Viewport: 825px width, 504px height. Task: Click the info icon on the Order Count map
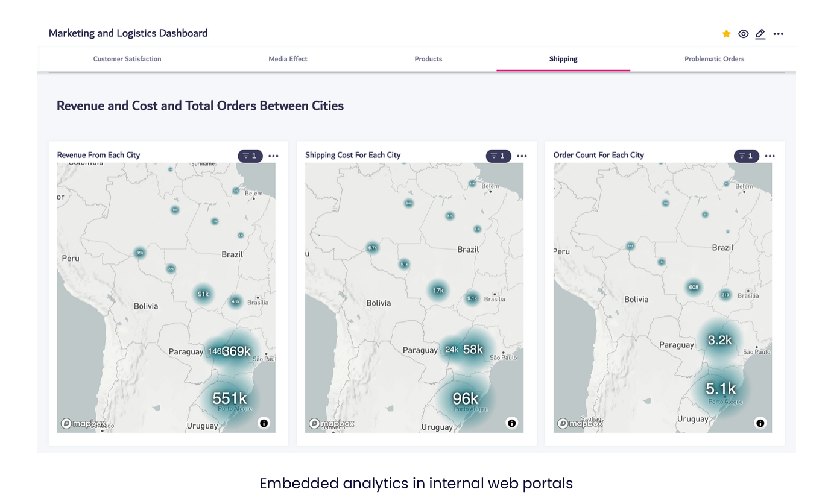coord(760,423)
